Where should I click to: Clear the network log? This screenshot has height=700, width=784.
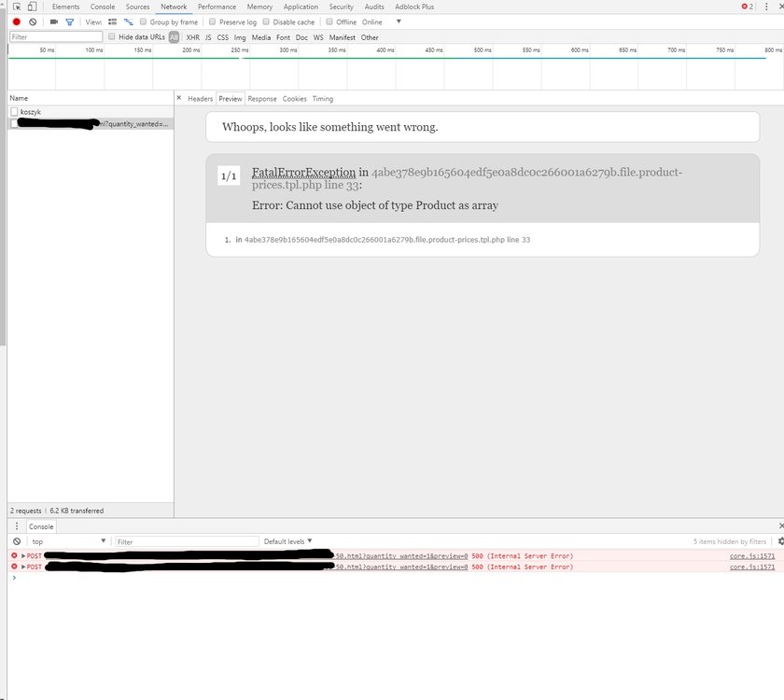click(x=33, y=22)
